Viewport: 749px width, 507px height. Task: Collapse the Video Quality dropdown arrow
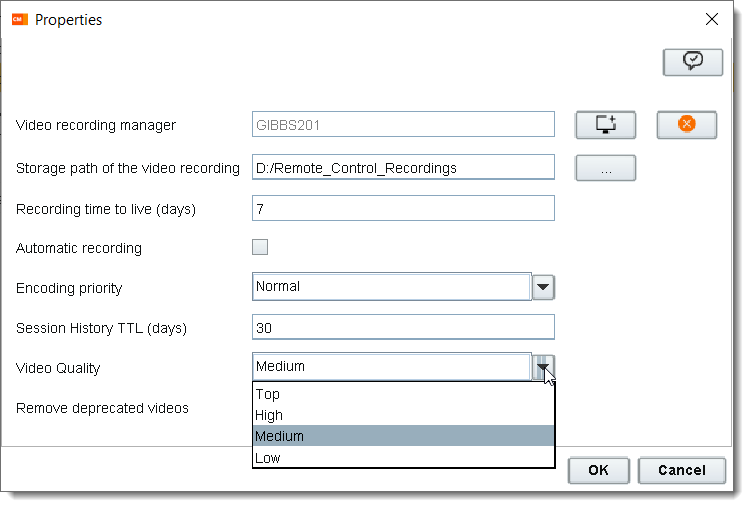point(543,367)
